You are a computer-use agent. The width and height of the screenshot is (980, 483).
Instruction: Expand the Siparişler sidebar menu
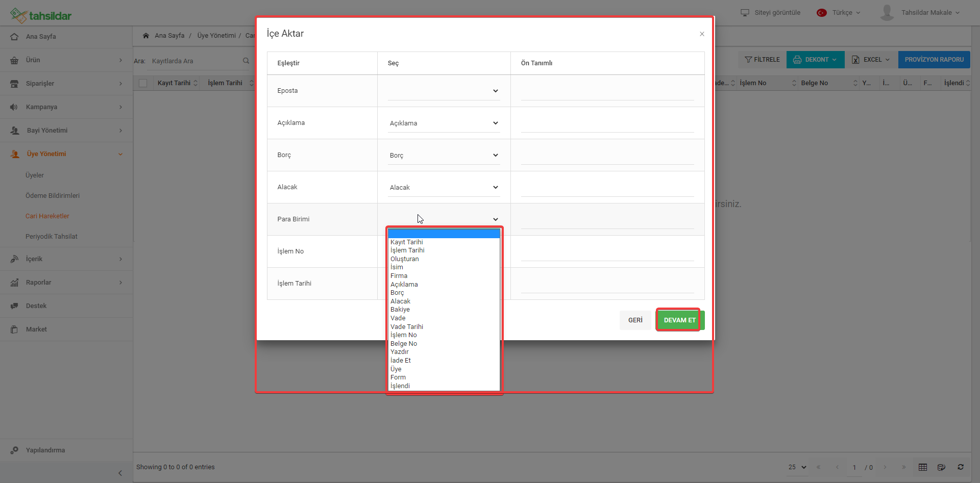66,84
